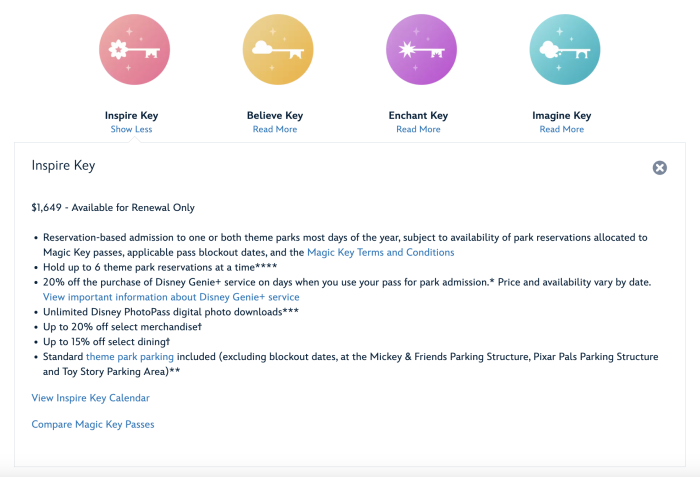Click the Inspire Key heading inside details panel
Screen dimensions: 700x477
(x=63, y=166)
